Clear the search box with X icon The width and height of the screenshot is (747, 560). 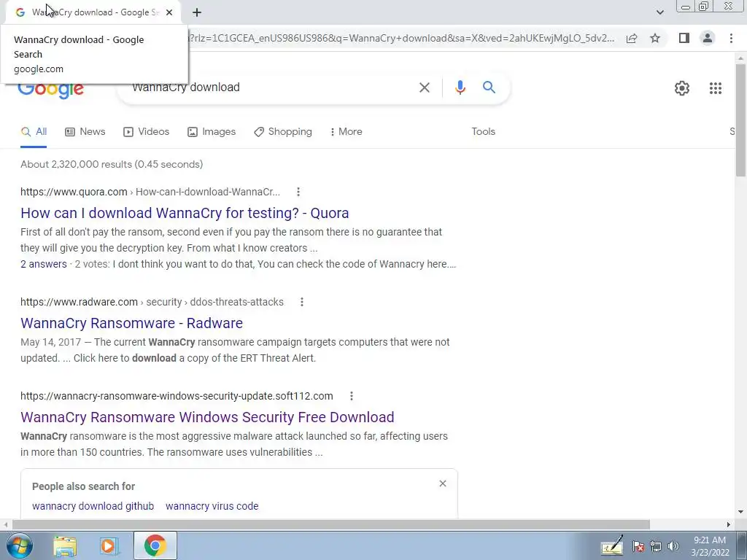(x=424, y=87)
